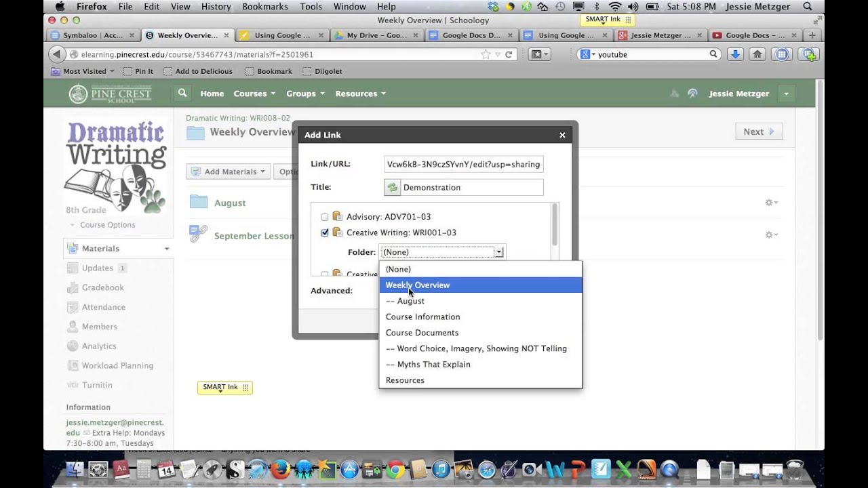The width and height of the screenshot is (868, 488).
Task: Select Course Documents folder option
Action: (x=480, y=333)
